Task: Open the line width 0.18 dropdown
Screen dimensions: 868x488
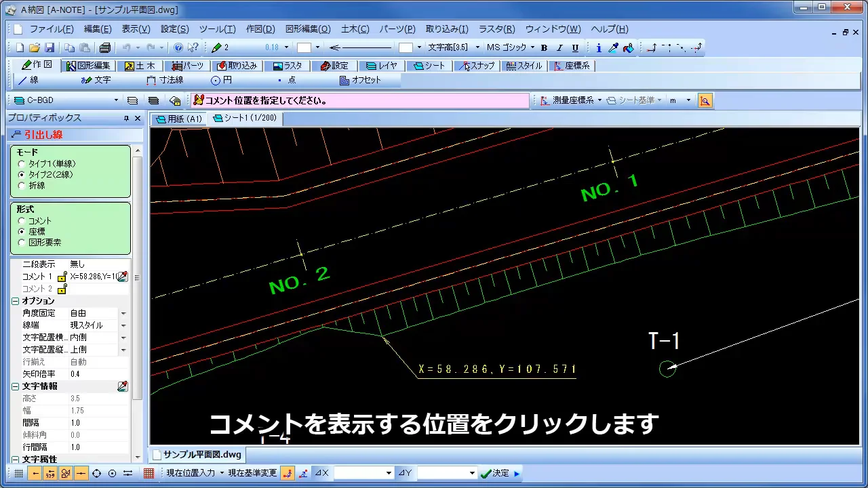Action: (x=287, y=47)
